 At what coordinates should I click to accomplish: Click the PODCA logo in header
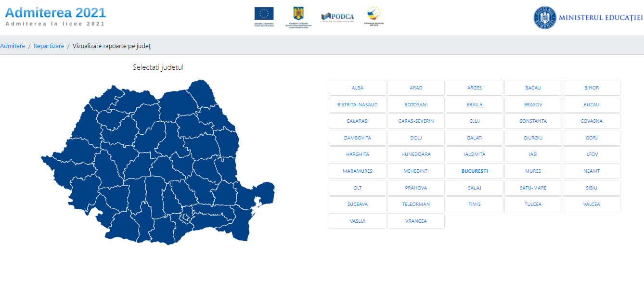(337, 17)
